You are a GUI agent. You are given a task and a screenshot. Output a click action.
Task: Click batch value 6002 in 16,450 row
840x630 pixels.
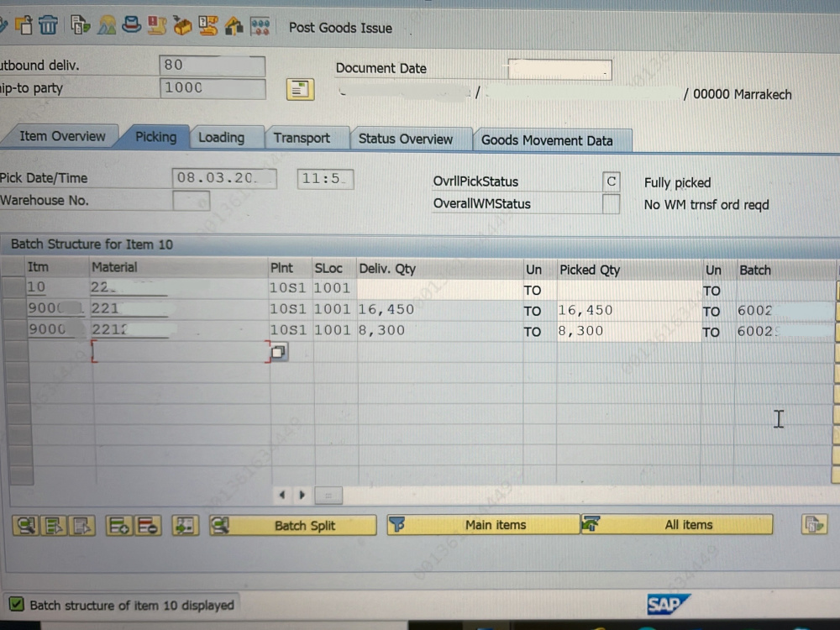[x=754, y=311]
